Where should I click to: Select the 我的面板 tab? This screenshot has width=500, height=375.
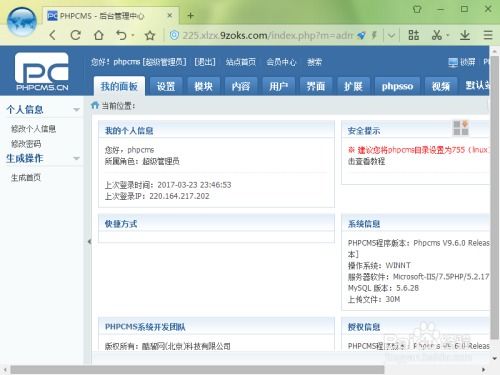[119, 86]
